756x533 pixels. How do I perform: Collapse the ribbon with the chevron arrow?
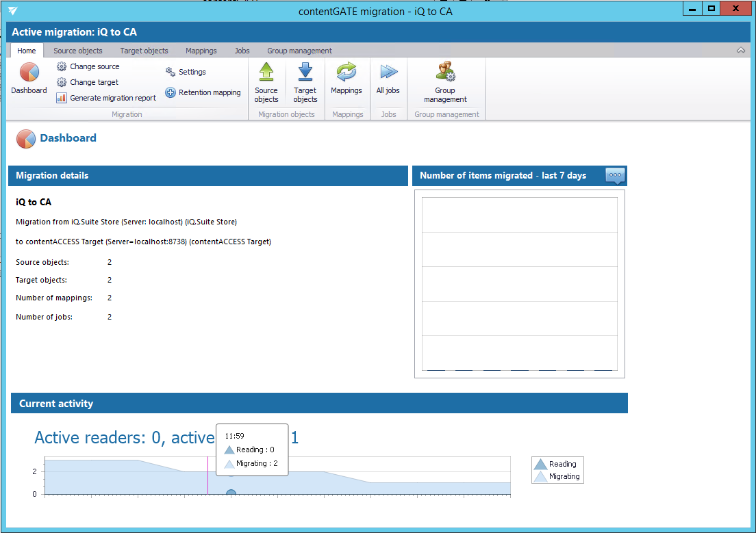(x=740, y=51)
